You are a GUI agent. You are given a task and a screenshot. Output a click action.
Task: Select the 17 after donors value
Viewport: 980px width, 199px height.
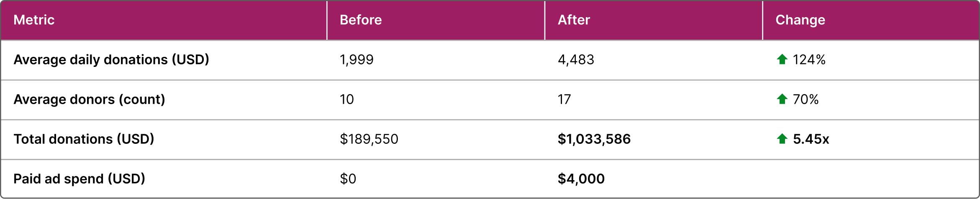pyautogui.click(x=564, y=99)
